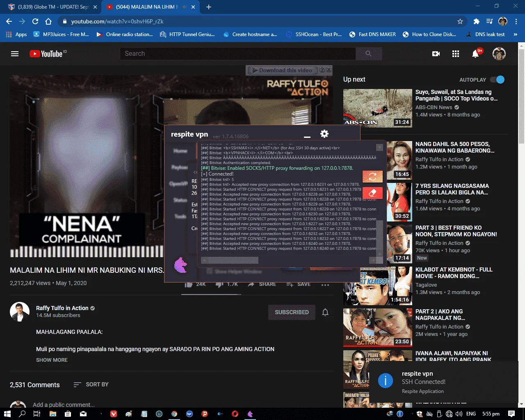Open YouTube notifications bell
This screenshot has width=525, height=420.
(x=475, y=54)
